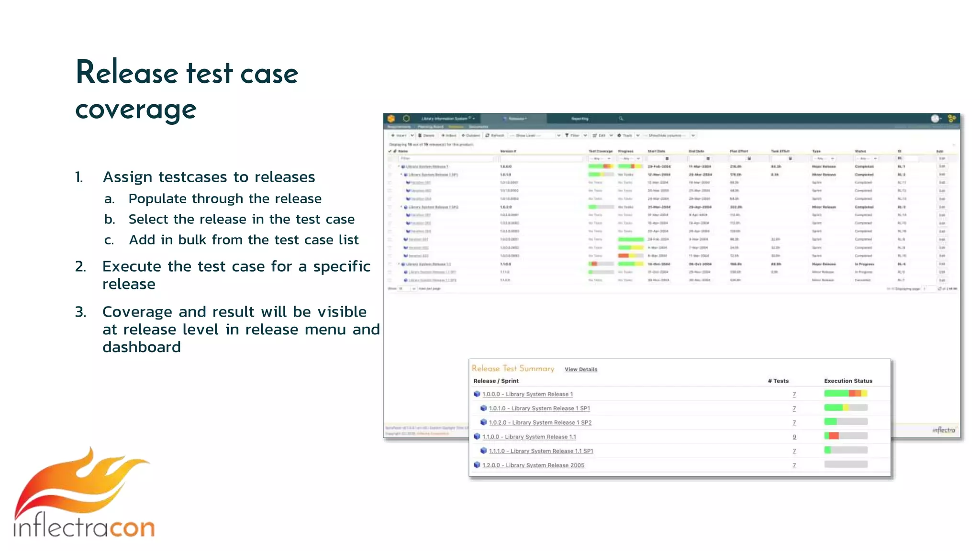
Task: Open the Edit button dropdown arrow
Action: (x=611, y=135)
